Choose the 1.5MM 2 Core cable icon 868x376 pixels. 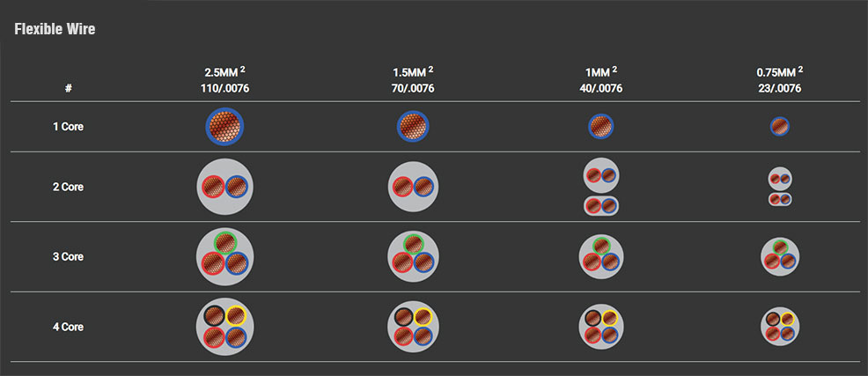413,187
